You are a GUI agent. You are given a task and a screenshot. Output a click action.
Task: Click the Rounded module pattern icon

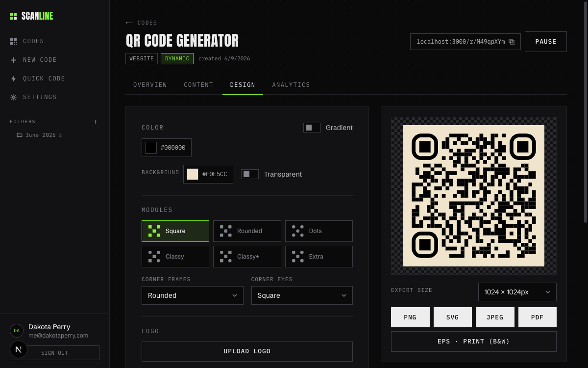[226, 231]
